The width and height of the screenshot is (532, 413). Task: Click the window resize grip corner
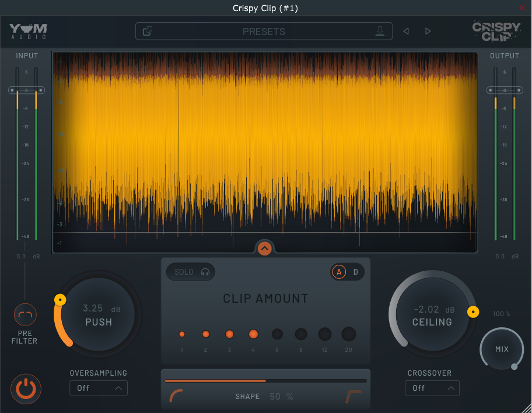point(527,408)
